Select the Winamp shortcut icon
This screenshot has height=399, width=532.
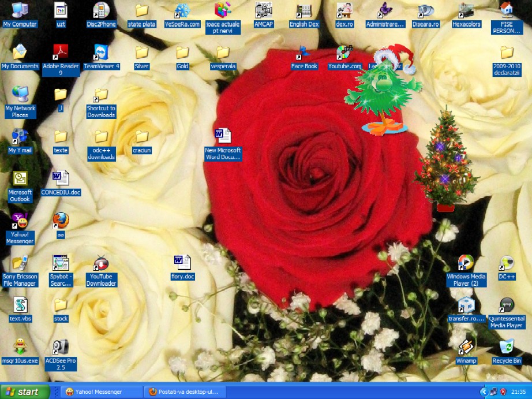pyautogui.click(x=466, y=347)
